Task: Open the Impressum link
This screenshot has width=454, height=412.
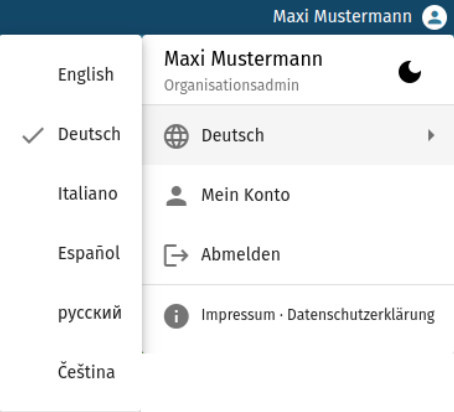Action: point(238,315)
